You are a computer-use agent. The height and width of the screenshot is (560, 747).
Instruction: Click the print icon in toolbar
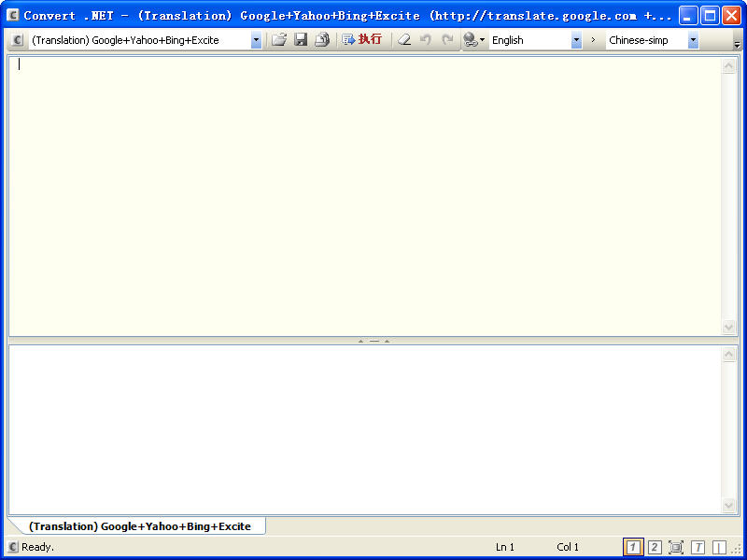(322, 40)
